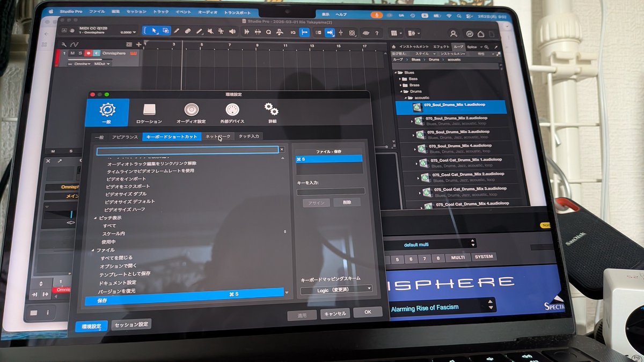Screen dimensions: 644x362
Task: Select the Range tool in the toolbar
Action: tap(166, 31)
